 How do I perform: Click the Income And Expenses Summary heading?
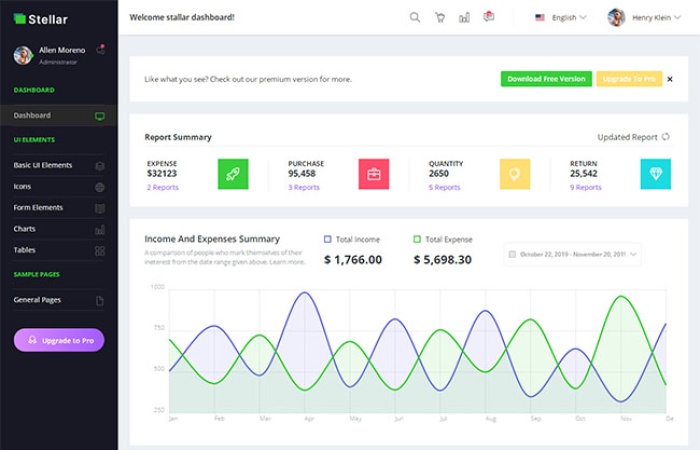(x=212, y=239)
